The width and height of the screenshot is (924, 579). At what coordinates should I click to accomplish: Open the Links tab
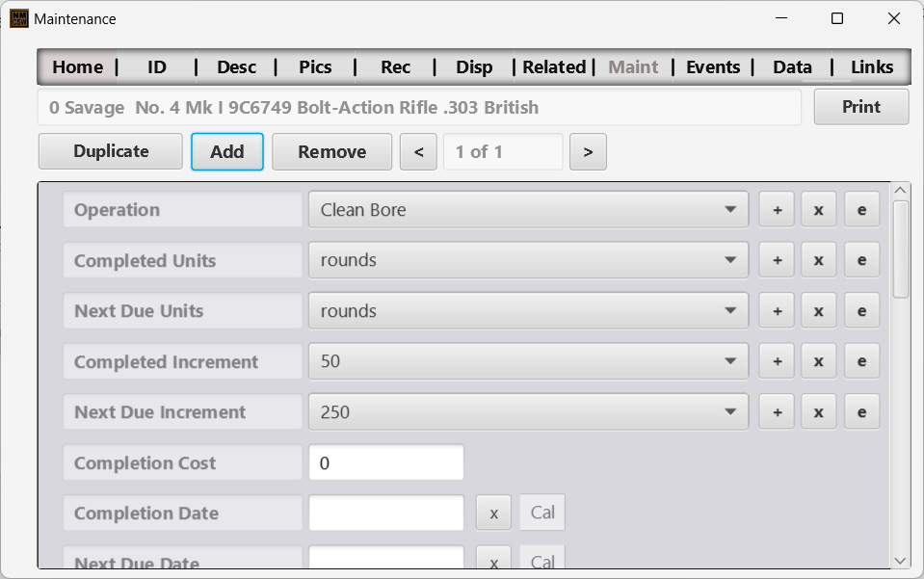tap(872, 67)
